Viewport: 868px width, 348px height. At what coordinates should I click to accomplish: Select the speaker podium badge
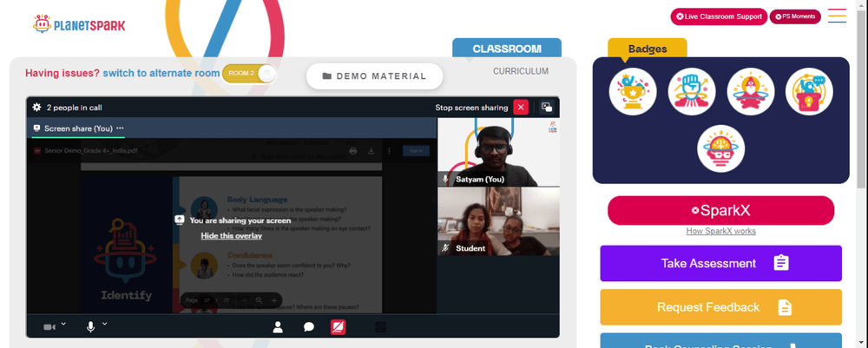click(809, 91)
